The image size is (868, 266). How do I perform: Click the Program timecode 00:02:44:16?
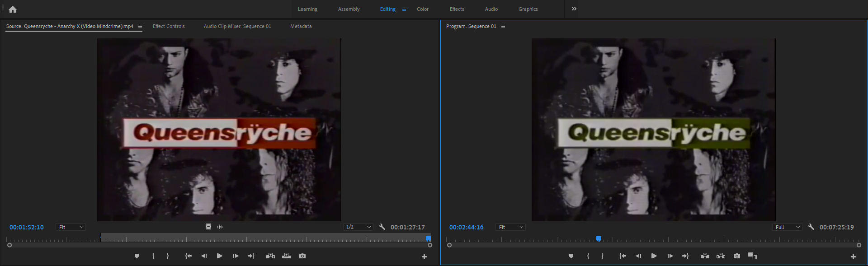click(x=467, y=227)
